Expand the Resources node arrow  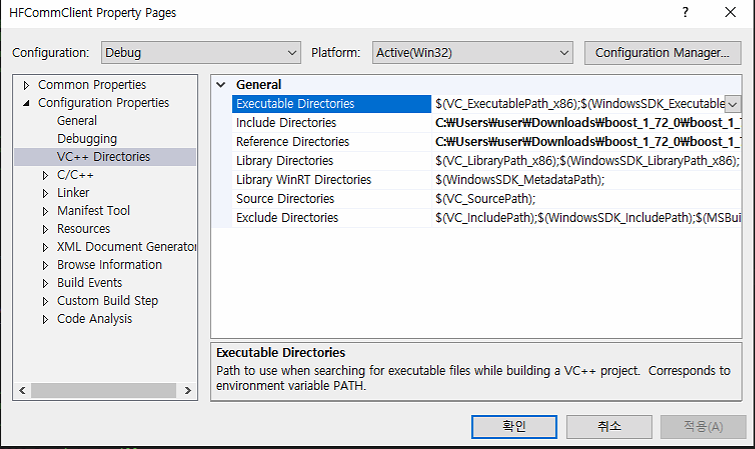pos(45,229)
